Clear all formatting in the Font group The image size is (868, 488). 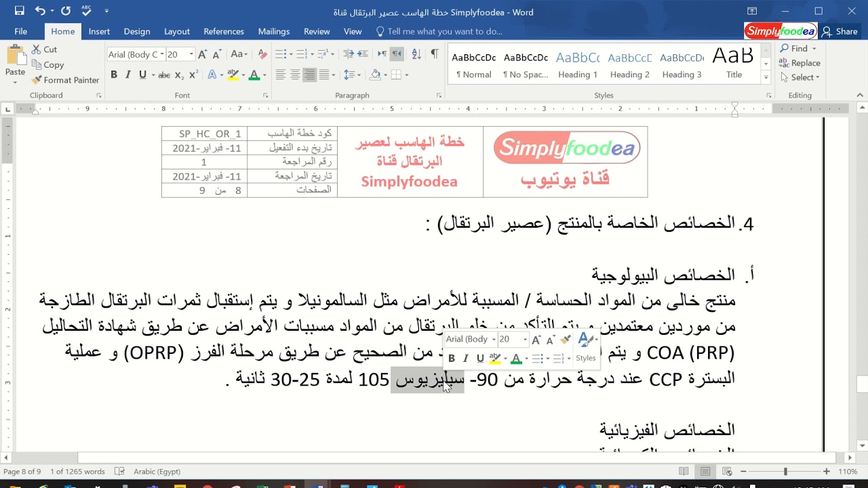(x=261, y=54)
